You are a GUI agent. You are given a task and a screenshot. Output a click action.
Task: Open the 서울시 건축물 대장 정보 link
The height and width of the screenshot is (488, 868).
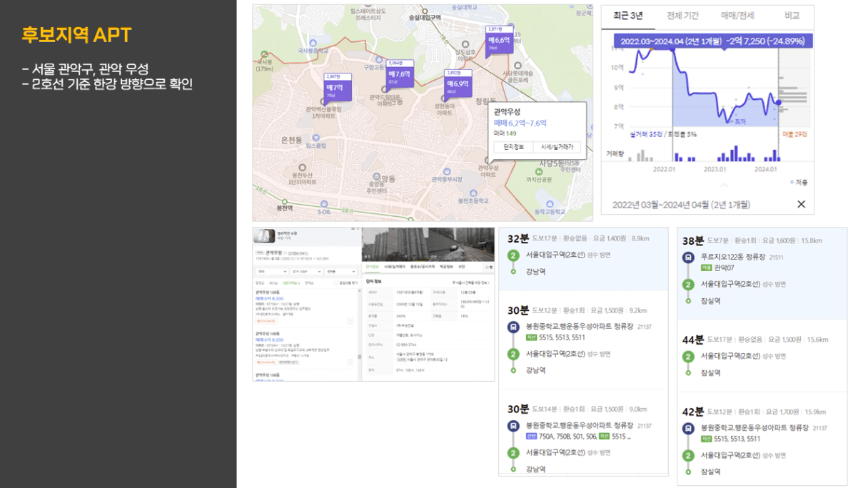click(471, 283)
